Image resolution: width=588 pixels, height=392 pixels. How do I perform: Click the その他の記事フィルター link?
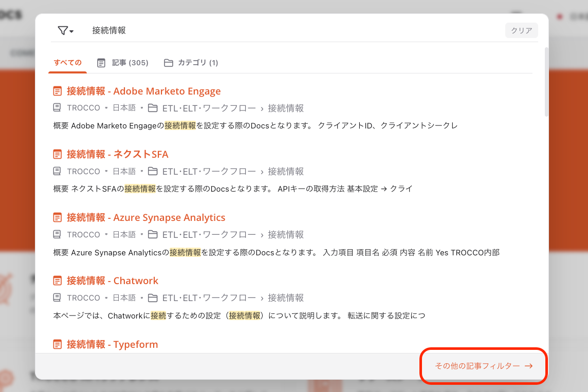coord(483,366)
